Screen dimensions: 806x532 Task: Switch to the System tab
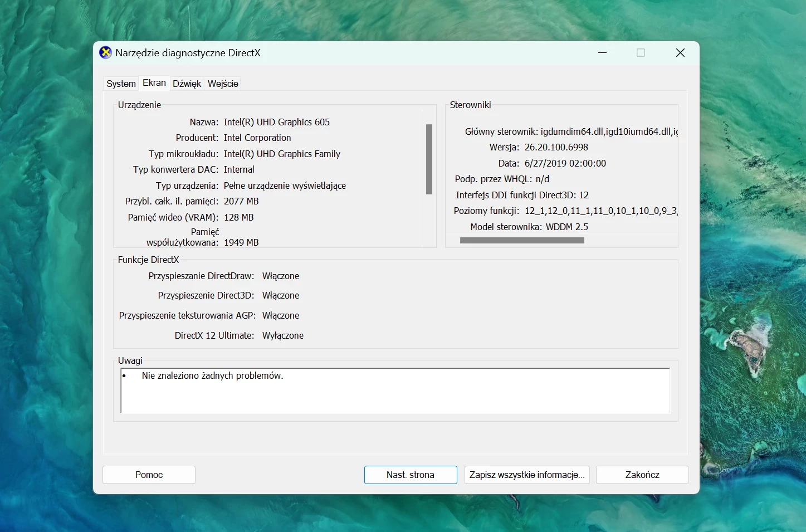121,84
